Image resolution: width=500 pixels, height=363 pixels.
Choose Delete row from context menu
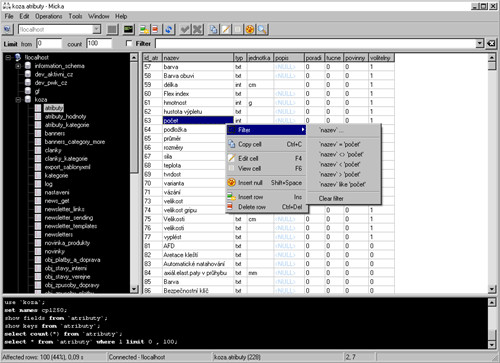pyautogui.click(x=266, y=207)
